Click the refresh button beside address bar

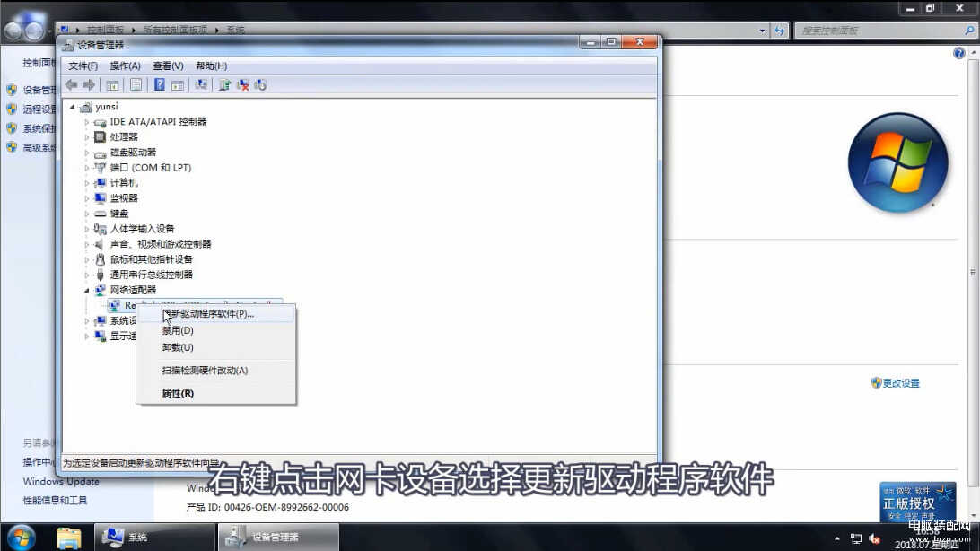[x=779, y=30]
